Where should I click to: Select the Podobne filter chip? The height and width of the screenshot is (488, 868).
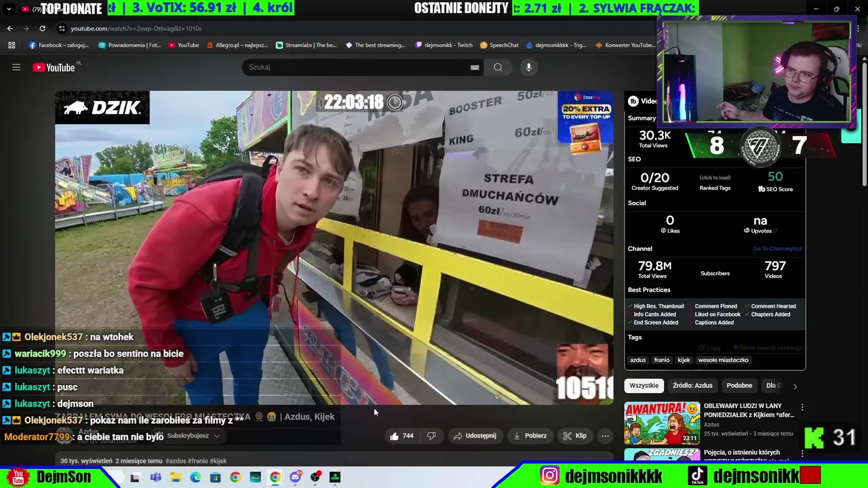click(739, 386)
